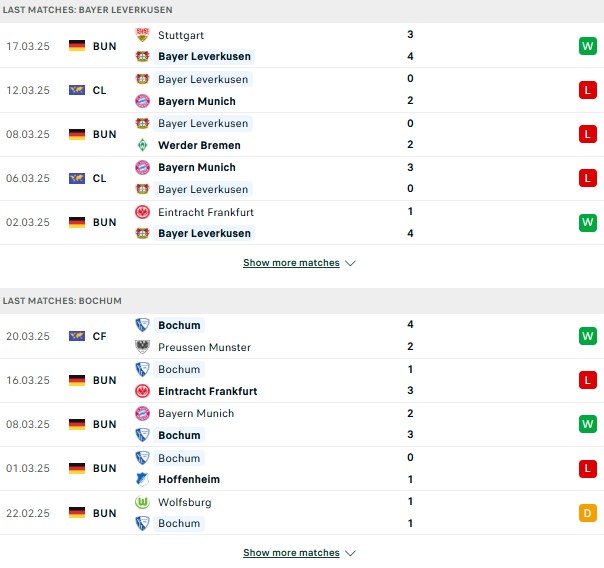This screenshot has width=604, height=568.
Task: Click the Werder Bremen crest icon
Action: [142, 145]
